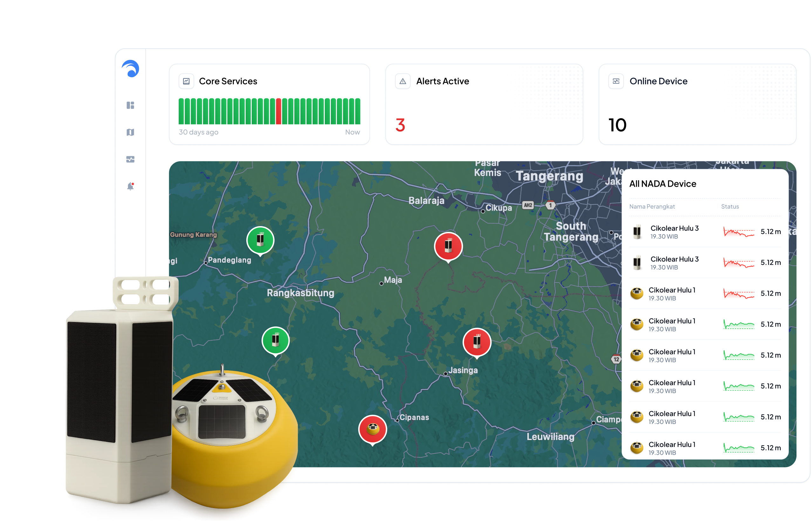Open the notifications bell icon
The height and width of the screenshot is (531, 812).
click(130, 186)
